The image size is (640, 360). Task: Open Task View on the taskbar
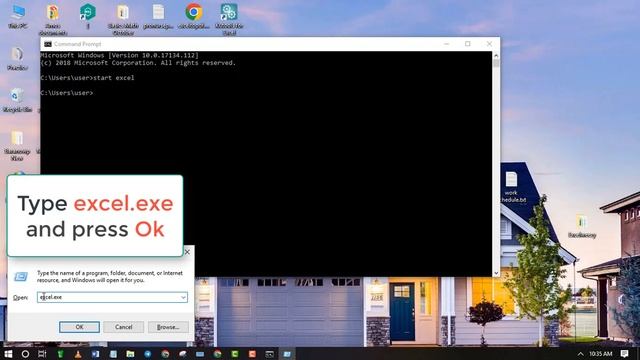42,354
